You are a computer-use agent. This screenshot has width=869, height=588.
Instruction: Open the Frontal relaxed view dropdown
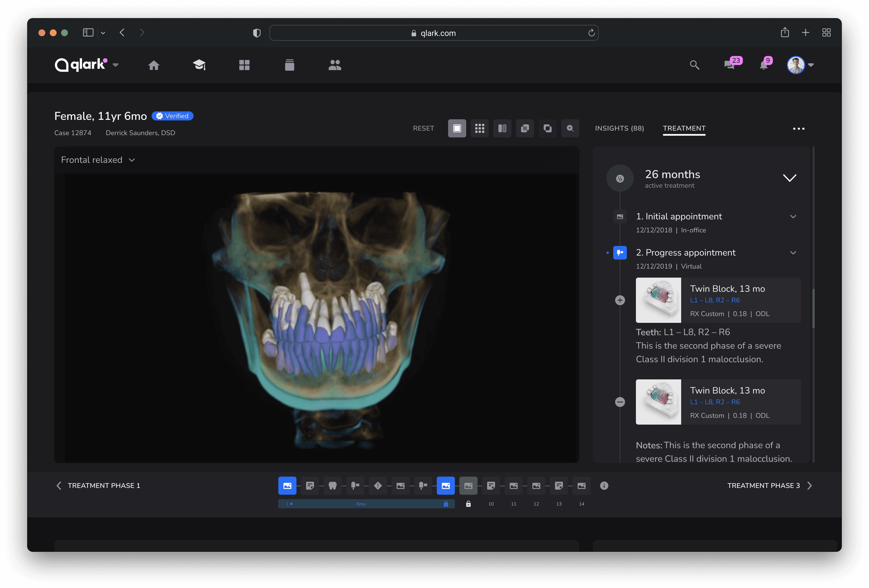coord(98,160)
